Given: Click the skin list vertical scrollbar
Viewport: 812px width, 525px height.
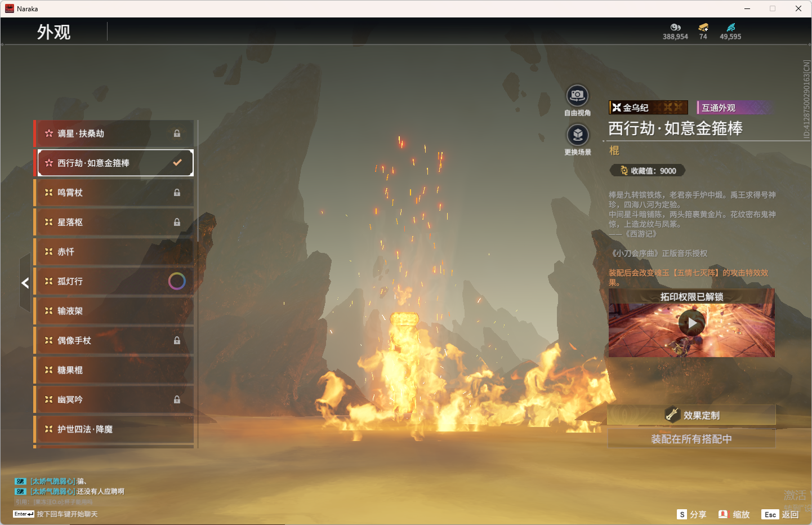Looking at the screenshot, I should (x=198, y=180).
